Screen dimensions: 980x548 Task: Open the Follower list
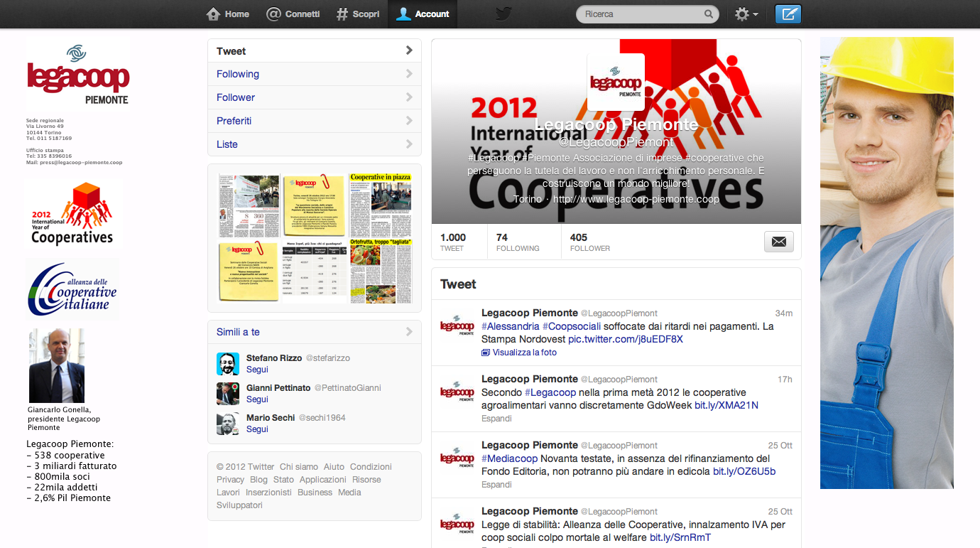click(x=315, y=97)
